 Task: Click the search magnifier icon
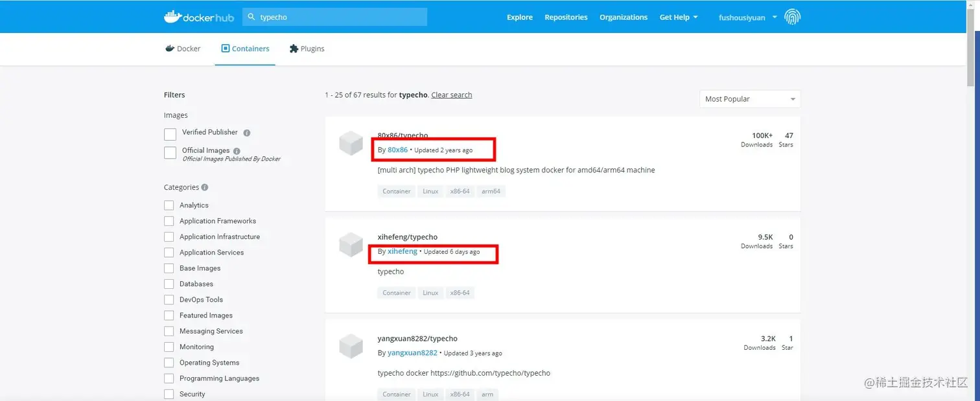(251, 17)
